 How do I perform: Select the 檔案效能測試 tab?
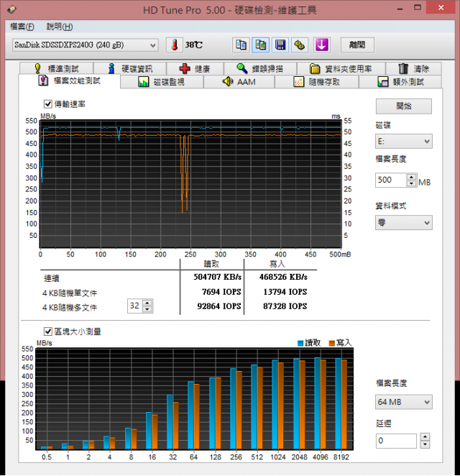click(70, 81)
